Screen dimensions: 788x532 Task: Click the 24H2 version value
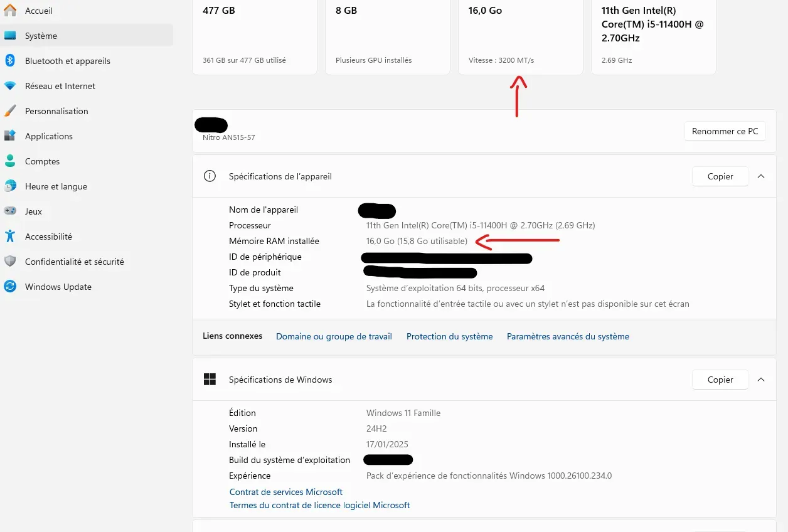[376, 428]
